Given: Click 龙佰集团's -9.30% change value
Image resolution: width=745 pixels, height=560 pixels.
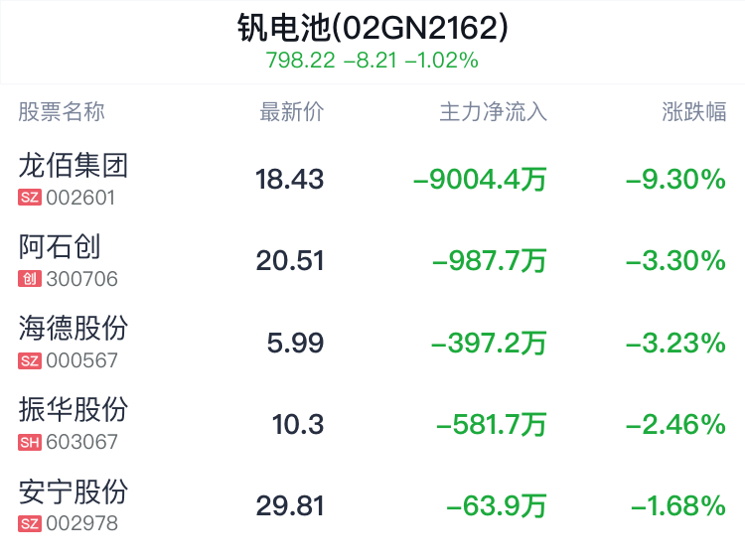Looking at the screenshot, I should 675,180.
